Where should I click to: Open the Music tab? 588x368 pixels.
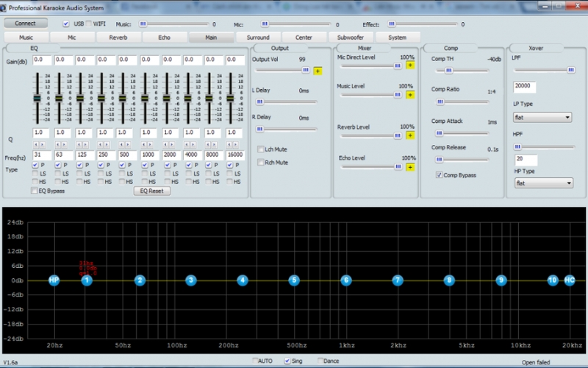26,38
